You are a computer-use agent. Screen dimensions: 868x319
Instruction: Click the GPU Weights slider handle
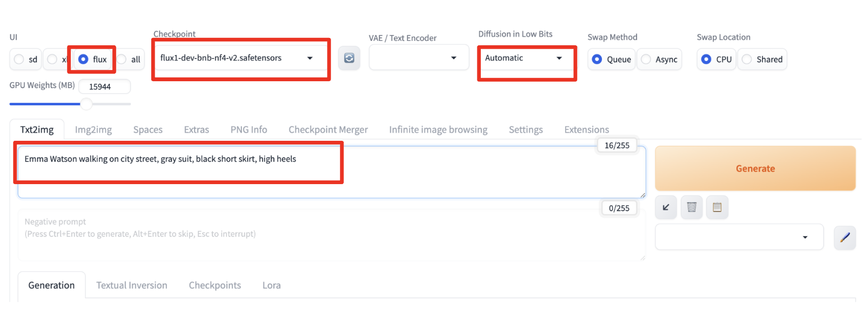point(86,104)
